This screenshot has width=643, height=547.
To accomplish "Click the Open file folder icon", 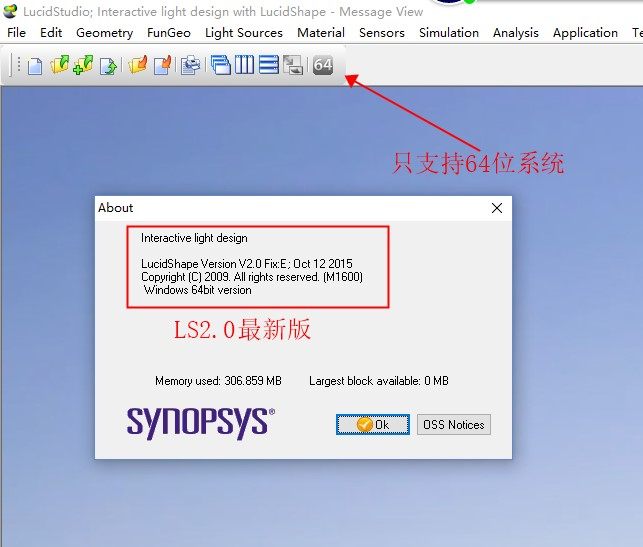I will pyautogui.click(x=59, y=66).
